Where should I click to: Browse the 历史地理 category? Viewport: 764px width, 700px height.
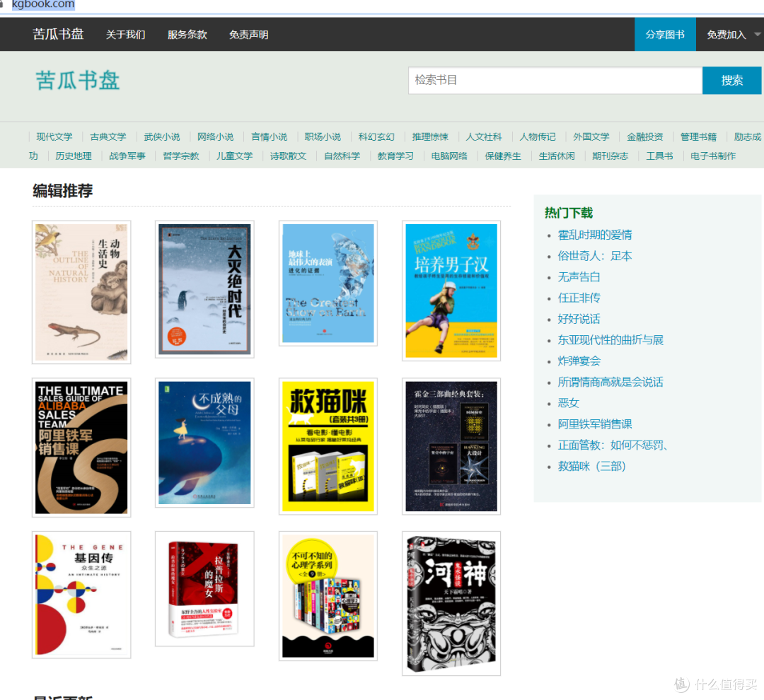pyautogui.click(x=74, y=156)
